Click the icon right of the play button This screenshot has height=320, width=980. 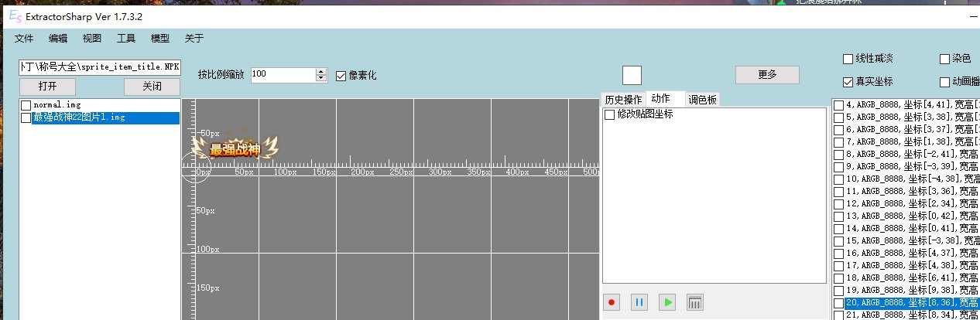[695, 302]
